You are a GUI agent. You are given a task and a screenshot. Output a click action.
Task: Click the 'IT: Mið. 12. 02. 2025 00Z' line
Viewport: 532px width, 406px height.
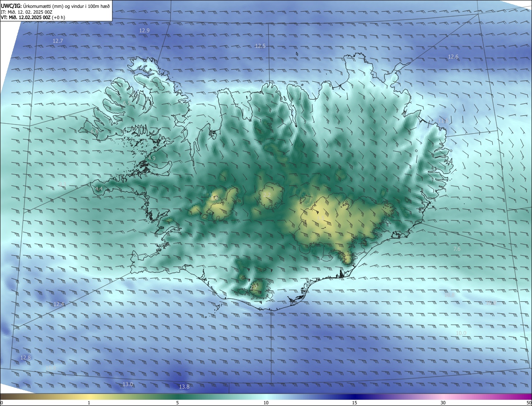coord(27,12)
